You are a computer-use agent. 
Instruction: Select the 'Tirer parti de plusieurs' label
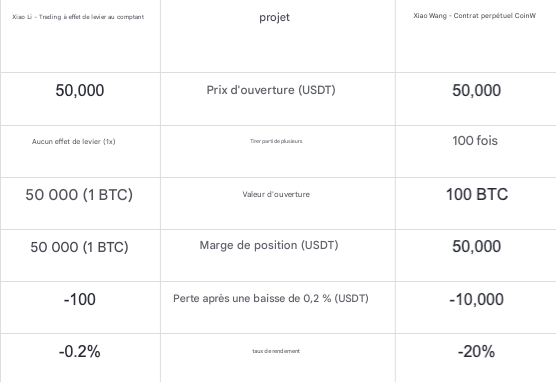pyautogui.click(x=276, y=141)
